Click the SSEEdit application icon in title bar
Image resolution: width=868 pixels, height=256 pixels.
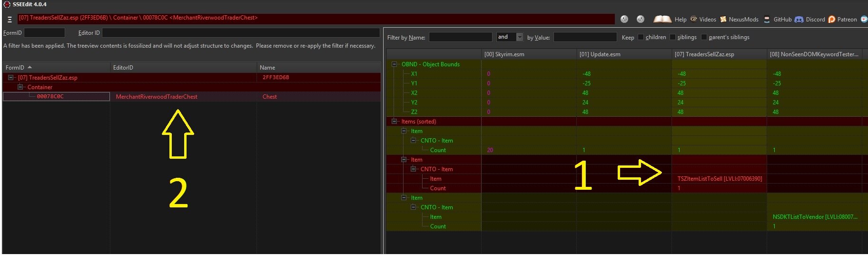pos(7,4)
